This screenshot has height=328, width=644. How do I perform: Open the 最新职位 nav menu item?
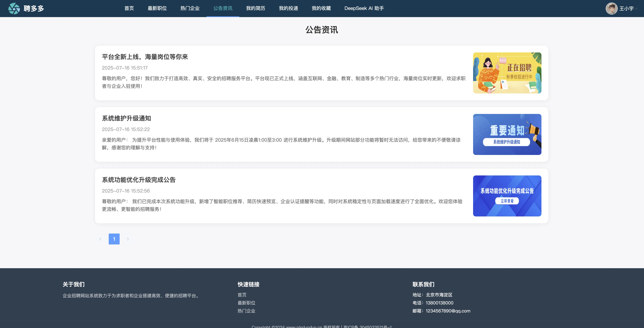click(157, 9)
